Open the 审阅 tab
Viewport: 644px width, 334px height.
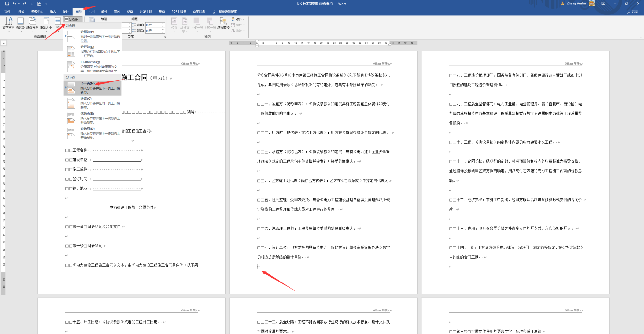pyautogui.click(x=117, y=12)
